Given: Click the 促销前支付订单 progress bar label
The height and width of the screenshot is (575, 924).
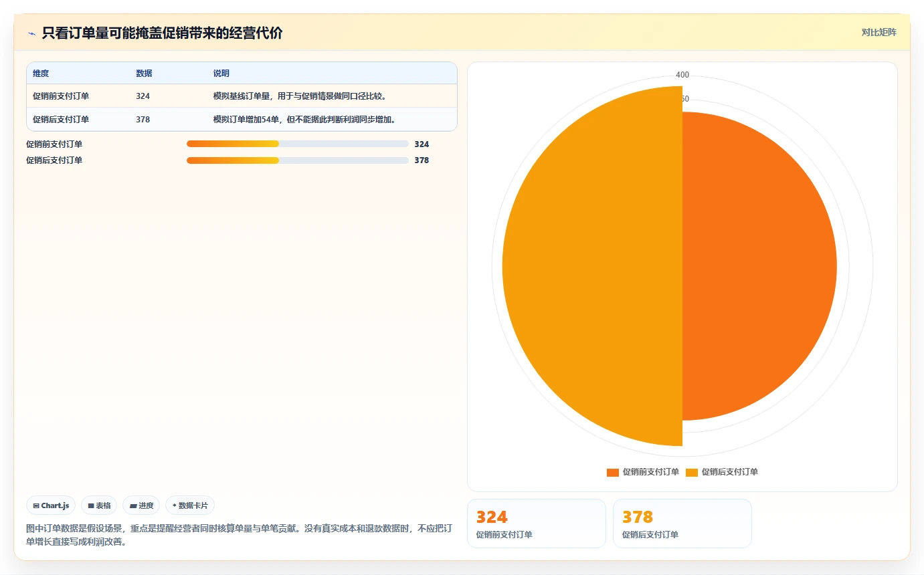Looking at the screenshot, I should pyautogui.click(x=54, y=144).
